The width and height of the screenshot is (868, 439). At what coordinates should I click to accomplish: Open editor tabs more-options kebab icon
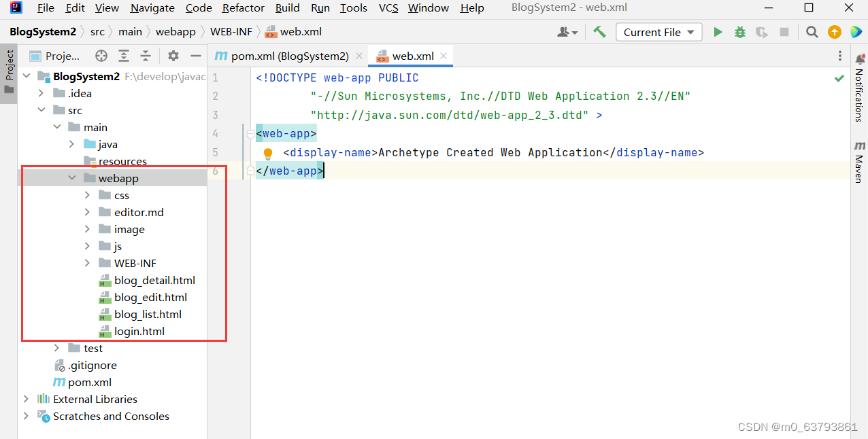tap(839, 56)
